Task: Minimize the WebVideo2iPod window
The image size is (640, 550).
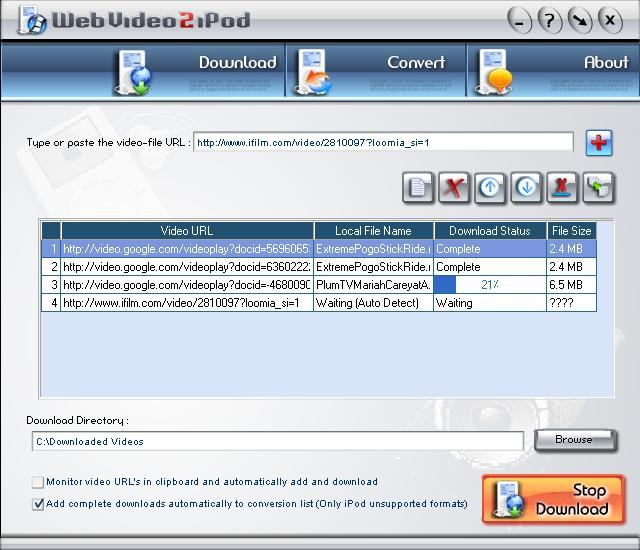Action: point(519,20)
